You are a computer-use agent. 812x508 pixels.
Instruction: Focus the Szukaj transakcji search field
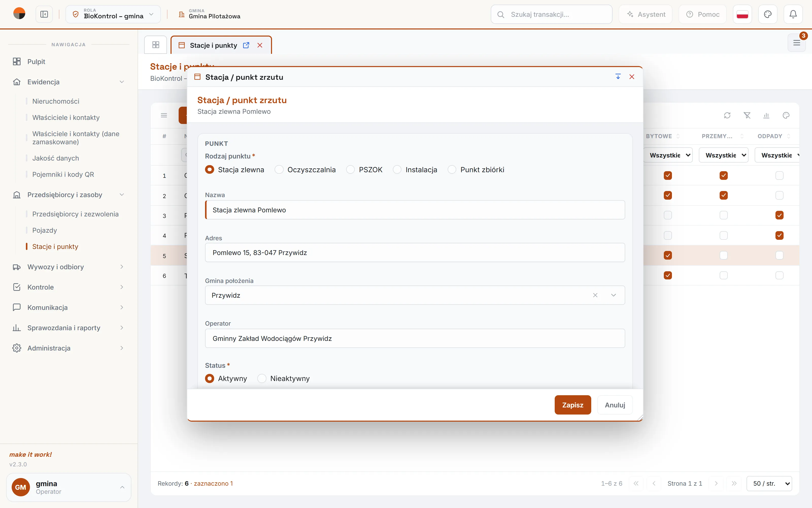click(x=552, y=14)
